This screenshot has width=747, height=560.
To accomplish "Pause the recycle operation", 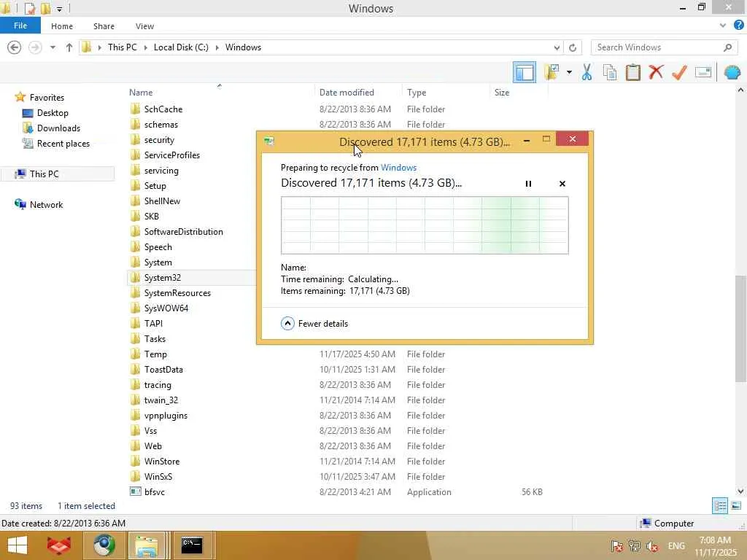I will pos(528,184).
